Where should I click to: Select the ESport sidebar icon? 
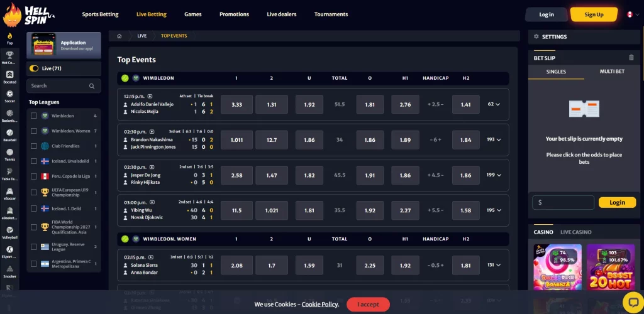tap(9, 249)
